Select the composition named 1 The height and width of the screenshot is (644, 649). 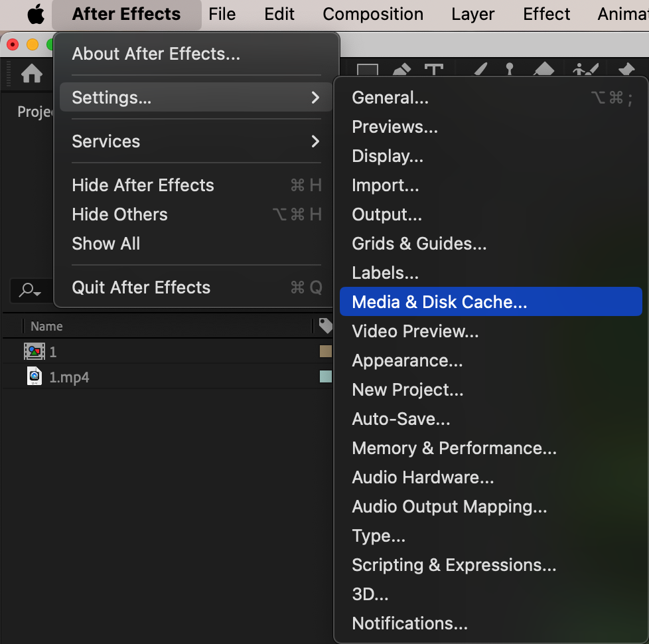click(53, 352)
